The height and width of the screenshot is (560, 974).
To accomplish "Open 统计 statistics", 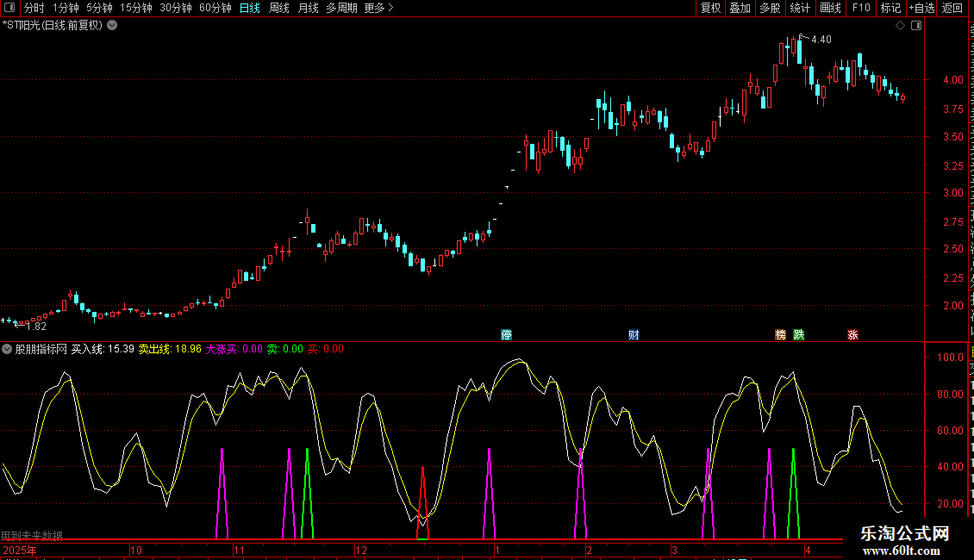I will (800, 8).
